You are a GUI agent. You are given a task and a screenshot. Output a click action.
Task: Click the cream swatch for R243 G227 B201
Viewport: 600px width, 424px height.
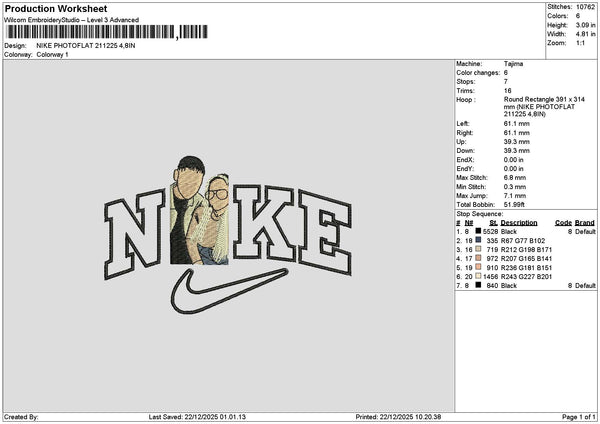point(478,276)
